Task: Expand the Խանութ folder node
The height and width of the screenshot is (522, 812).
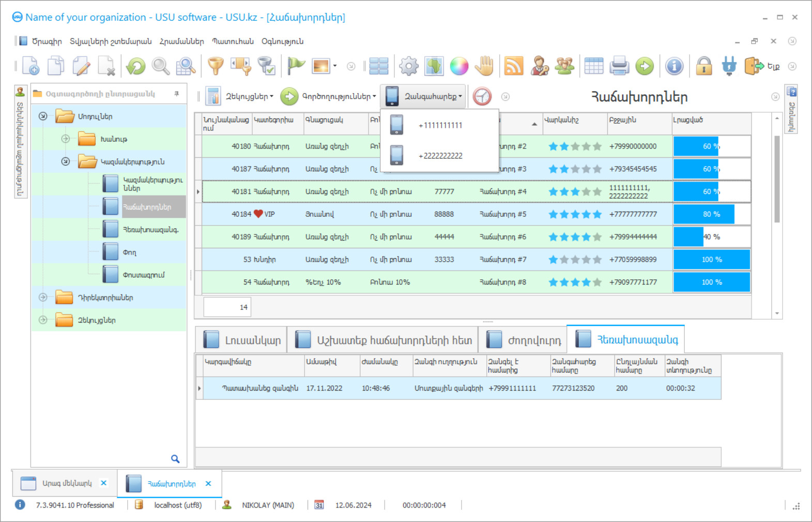Action: coord(66,139)
